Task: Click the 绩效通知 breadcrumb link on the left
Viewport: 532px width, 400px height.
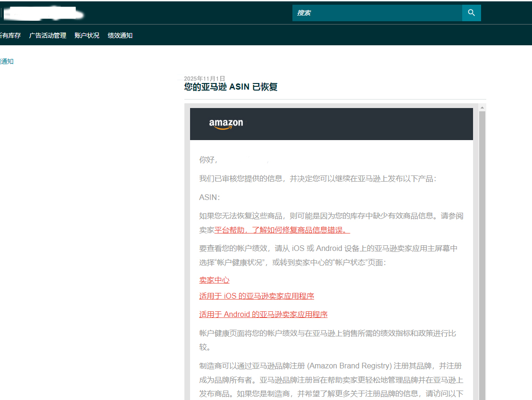Action: (7, 61)
